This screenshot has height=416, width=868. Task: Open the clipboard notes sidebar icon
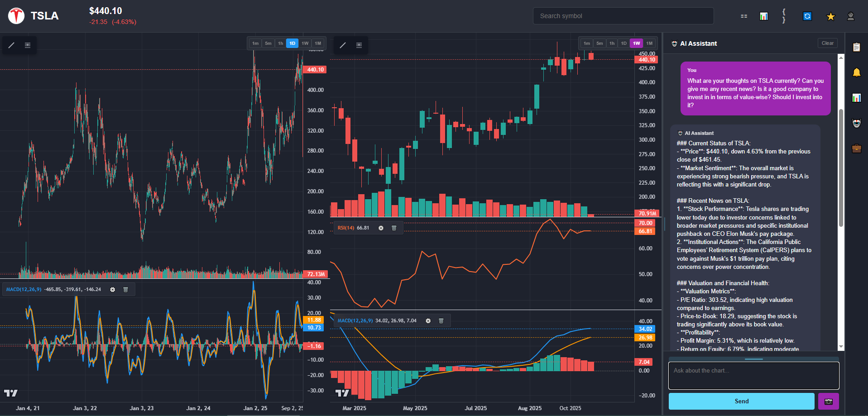click(x=857, y=47)
